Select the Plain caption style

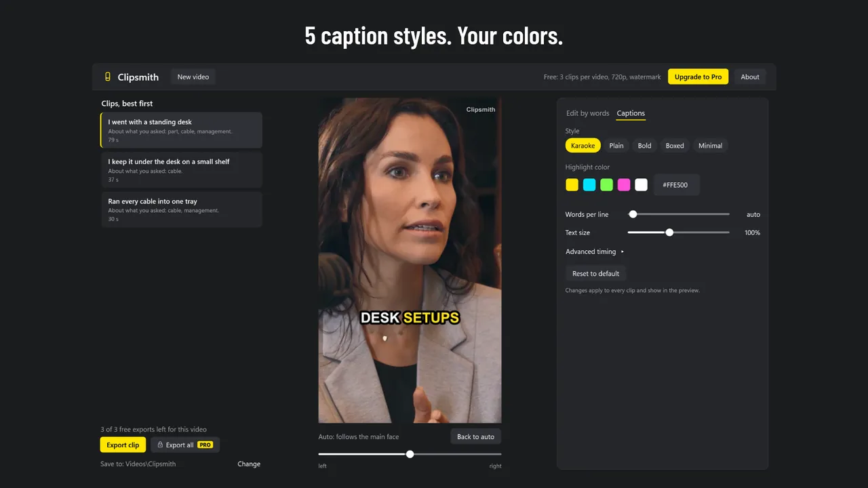click(616, 146)
